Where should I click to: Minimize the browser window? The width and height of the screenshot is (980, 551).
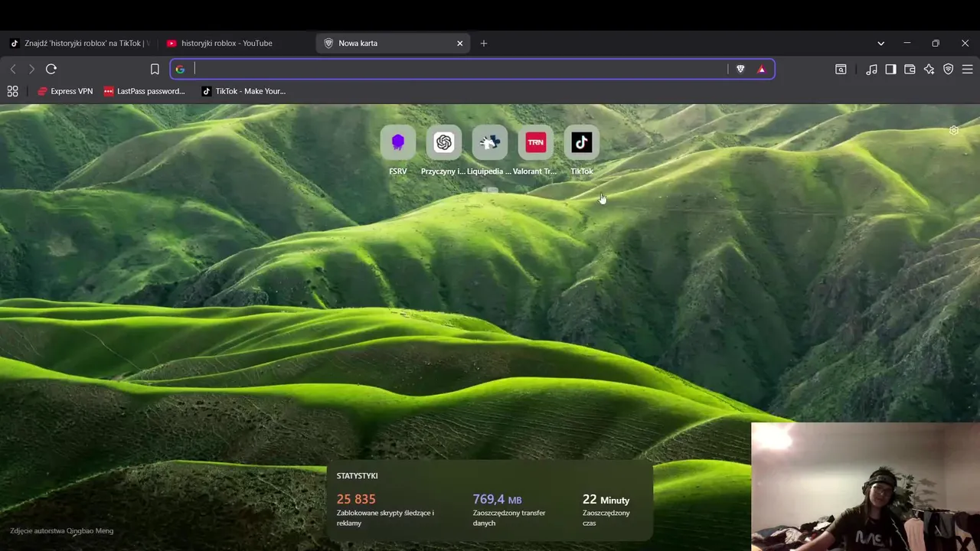(906, 44)
